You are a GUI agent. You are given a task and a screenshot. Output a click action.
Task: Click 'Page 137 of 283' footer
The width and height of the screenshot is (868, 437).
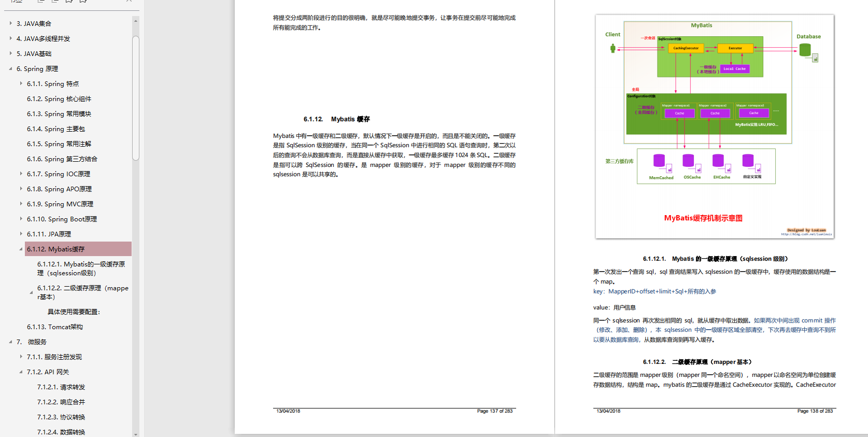[x=495, y=411]
